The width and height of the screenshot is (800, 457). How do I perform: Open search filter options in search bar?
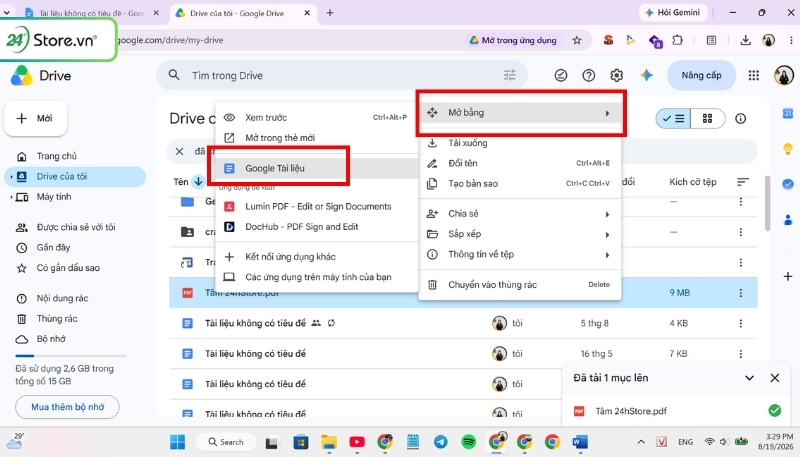click(510, 75)
